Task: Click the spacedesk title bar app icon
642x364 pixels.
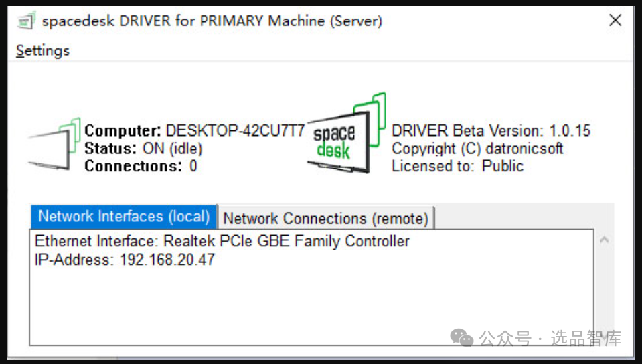Action: tap(27, 21)
